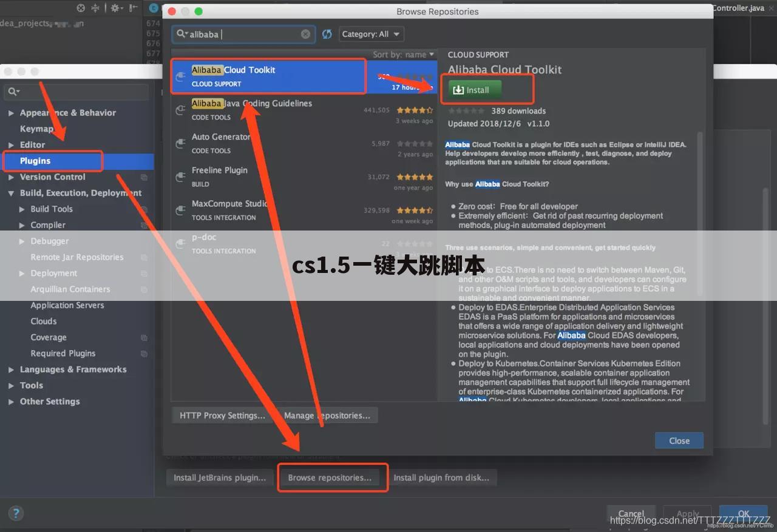Select Auto Generator plugin row
Image resolution: width=777 pixels, height=532 pixels.
point(304,143)
